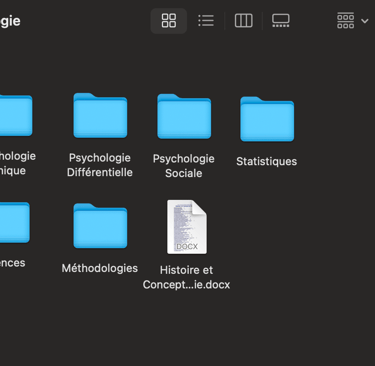Select the Psychologie Sociale folder icon
375x366 pixels.
[184, 116]
